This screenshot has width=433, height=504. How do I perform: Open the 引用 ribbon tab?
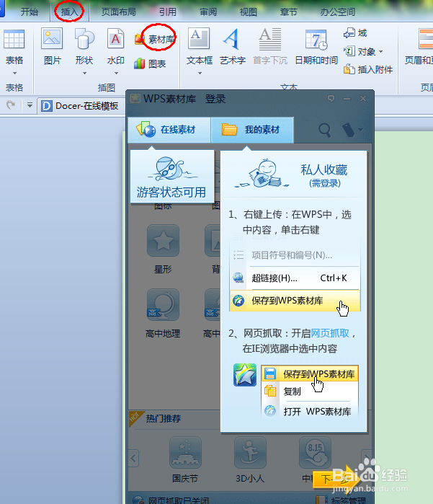point(168,12)
